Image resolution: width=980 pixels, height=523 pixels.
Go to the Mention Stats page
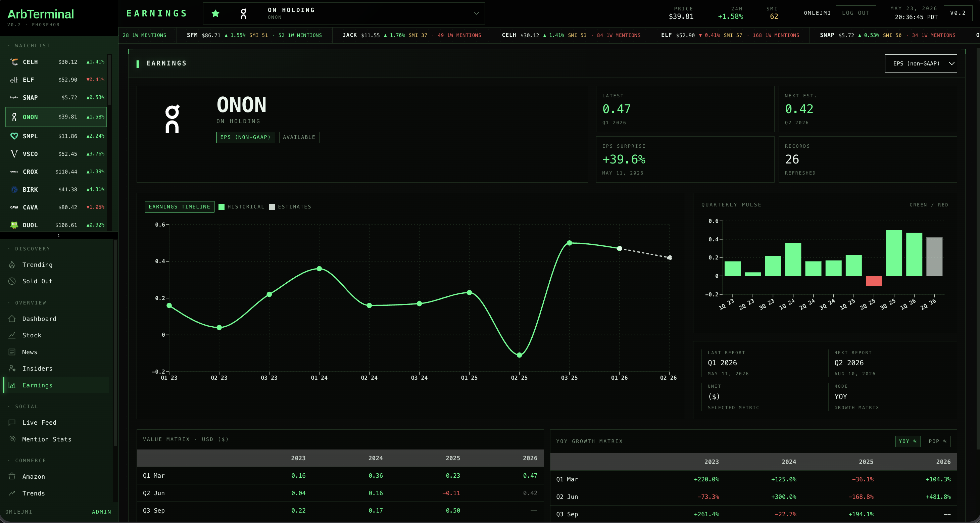[47, 439]
